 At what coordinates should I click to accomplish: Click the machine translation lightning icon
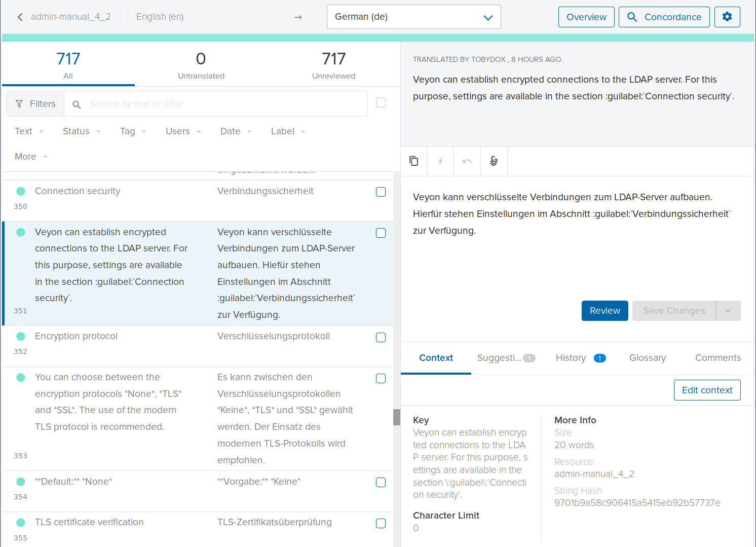coord(440,161)
